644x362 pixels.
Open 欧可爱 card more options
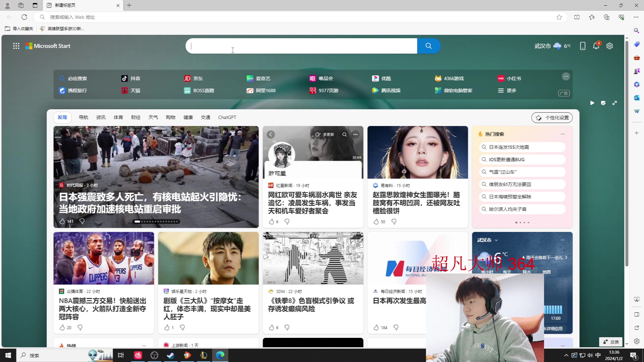pos(356,134)
